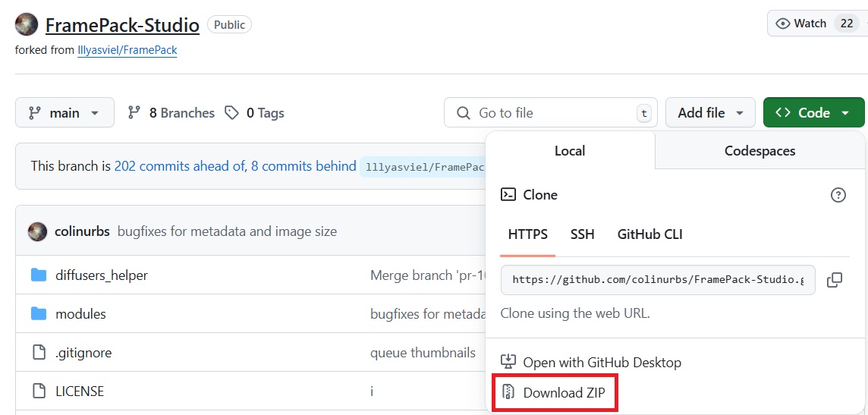Viewport: 868px width, 415px height.
Task: Collapse the green Code dropdown
Action: click(x=813, y=113)
